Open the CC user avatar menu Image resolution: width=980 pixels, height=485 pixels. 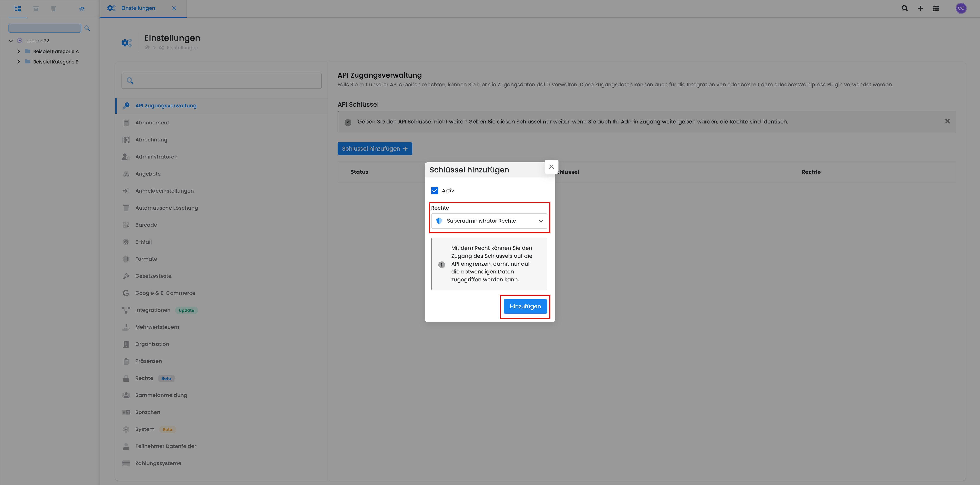point(961,8)
